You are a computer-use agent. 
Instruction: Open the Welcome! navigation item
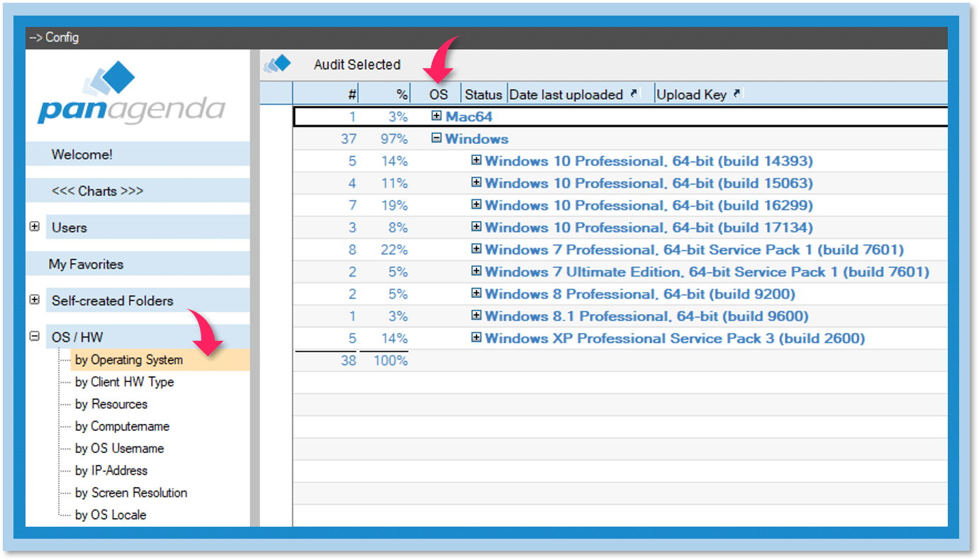point(82,155)
